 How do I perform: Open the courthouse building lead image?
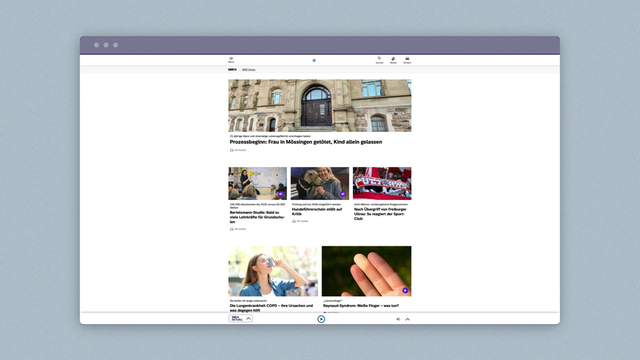[x=320, y=105]
